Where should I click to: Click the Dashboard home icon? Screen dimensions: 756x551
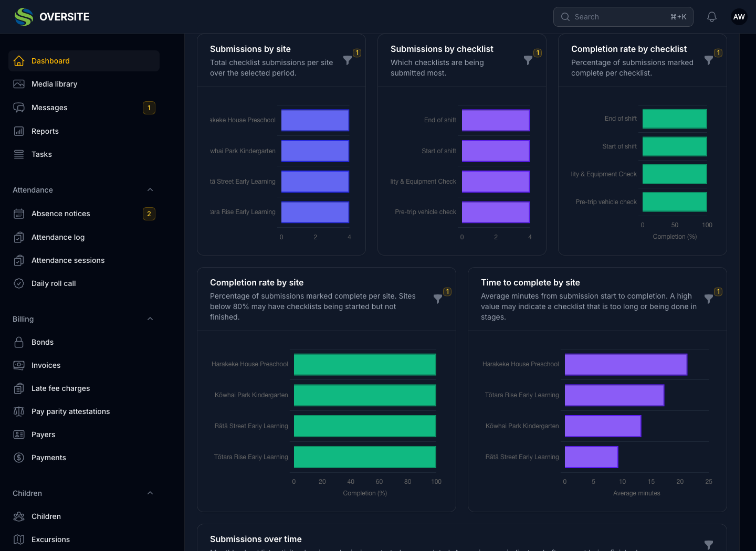tap(19, 61)
